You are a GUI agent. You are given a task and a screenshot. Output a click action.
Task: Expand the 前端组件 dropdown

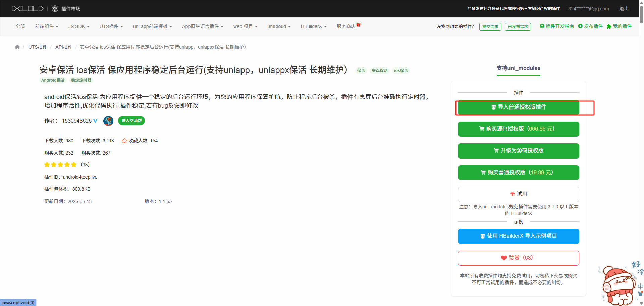click(47, 26)
